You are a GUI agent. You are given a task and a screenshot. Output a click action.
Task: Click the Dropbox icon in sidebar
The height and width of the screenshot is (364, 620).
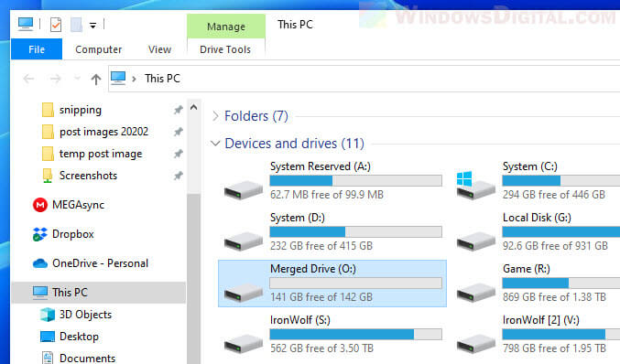tap(40, 234)
